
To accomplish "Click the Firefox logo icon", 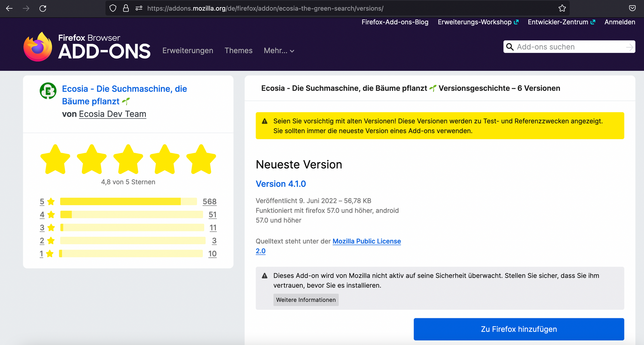I will (x=38, y=47).
